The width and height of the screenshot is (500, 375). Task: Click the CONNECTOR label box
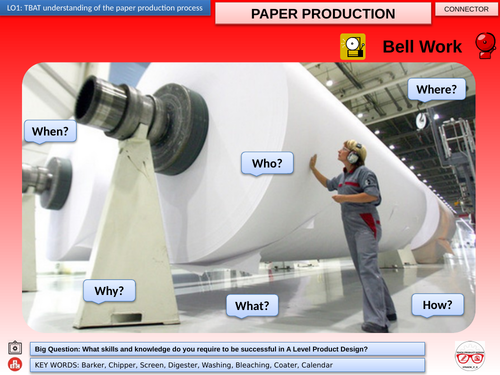[x=466, y=9]
